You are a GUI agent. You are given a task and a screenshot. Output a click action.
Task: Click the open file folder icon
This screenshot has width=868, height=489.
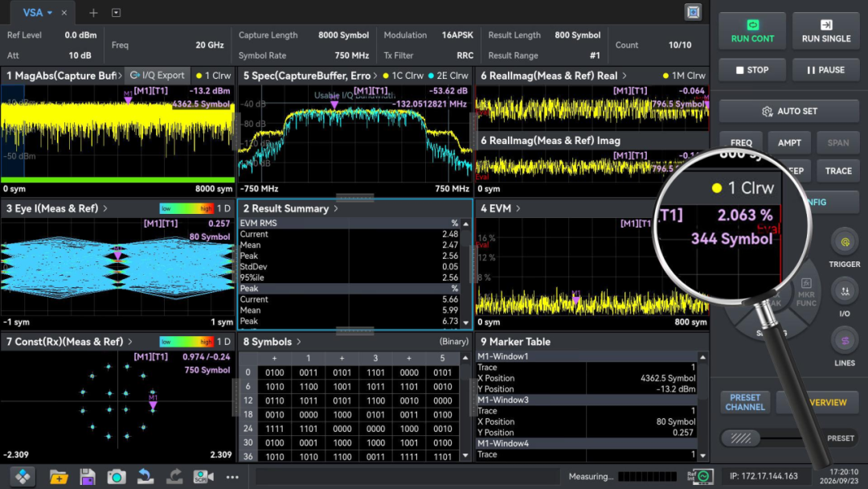(x=59, y=477)
